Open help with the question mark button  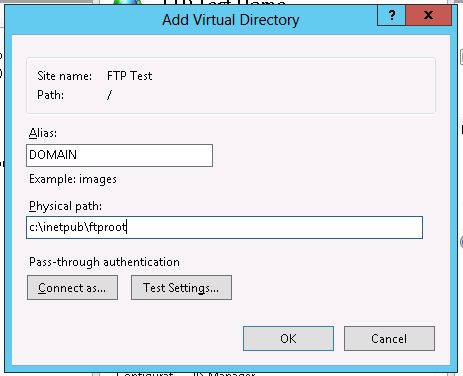click(x=391, y=15)
